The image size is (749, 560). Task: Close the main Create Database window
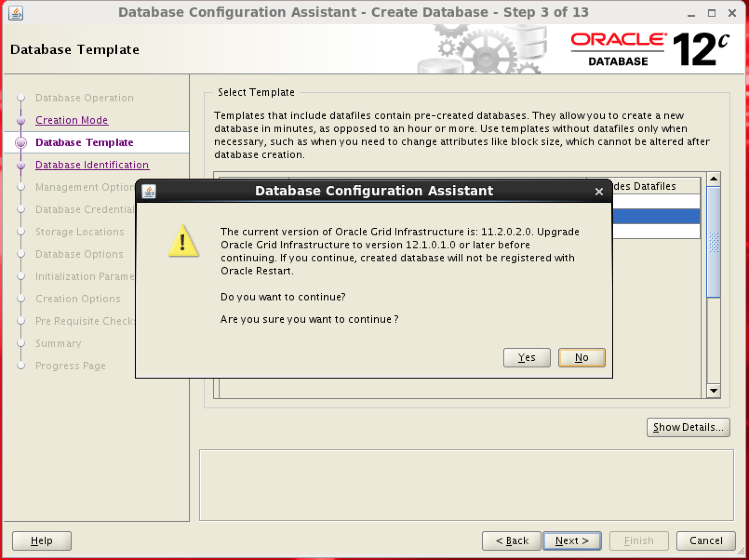pos(732,13)
